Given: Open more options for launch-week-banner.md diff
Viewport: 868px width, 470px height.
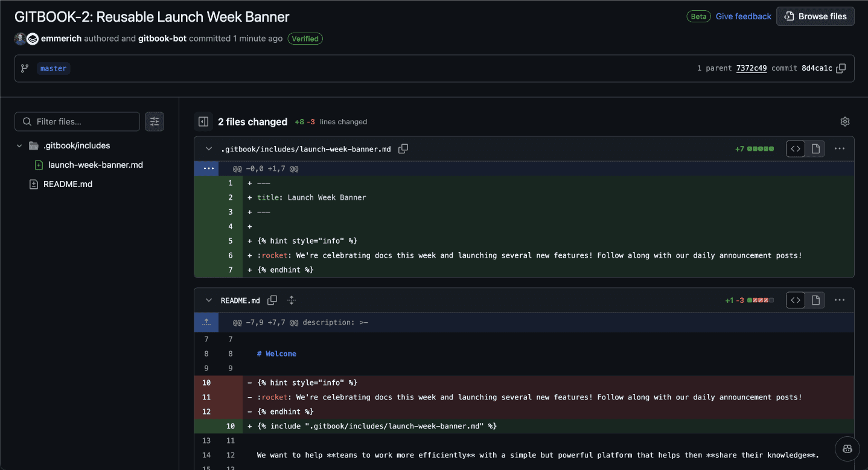Looking at the screenshot, I should 840,148.
